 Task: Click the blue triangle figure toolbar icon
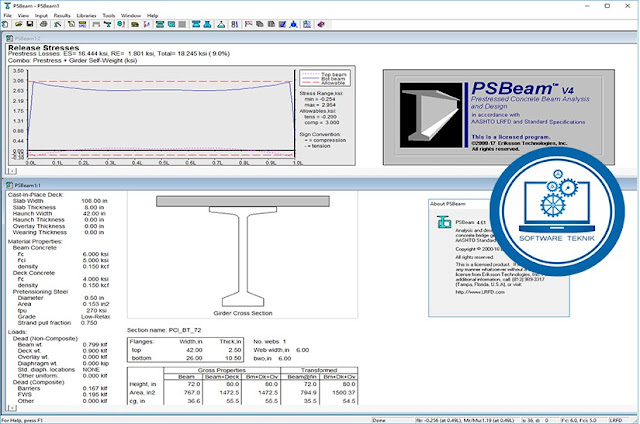pos(293,24)
